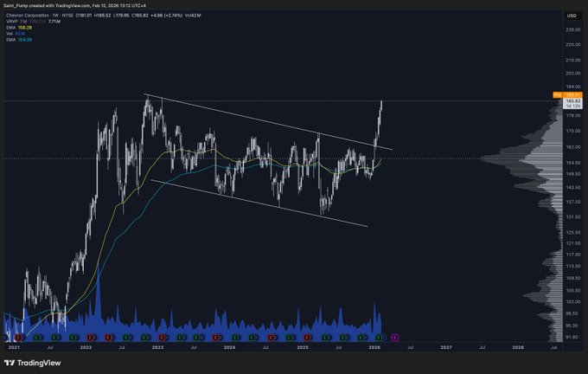Select the Vol 42M indicator legend row
The image size is (588, 374).
14,34
